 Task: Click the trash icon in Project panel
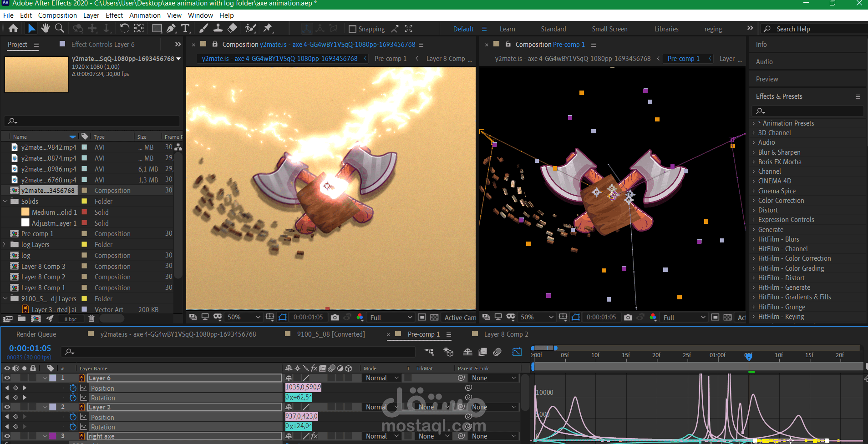click(91, 319)
